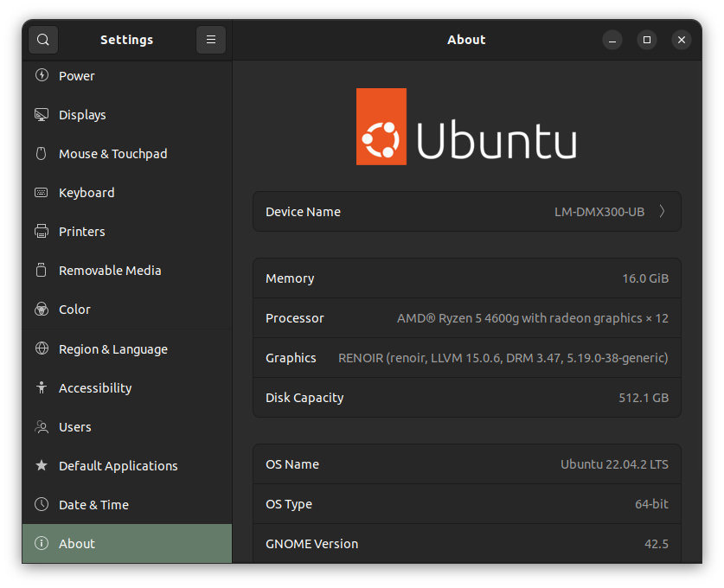Select the Accessibility label
Viewport: 724px width, 588px height.
[x=95, y=388]
